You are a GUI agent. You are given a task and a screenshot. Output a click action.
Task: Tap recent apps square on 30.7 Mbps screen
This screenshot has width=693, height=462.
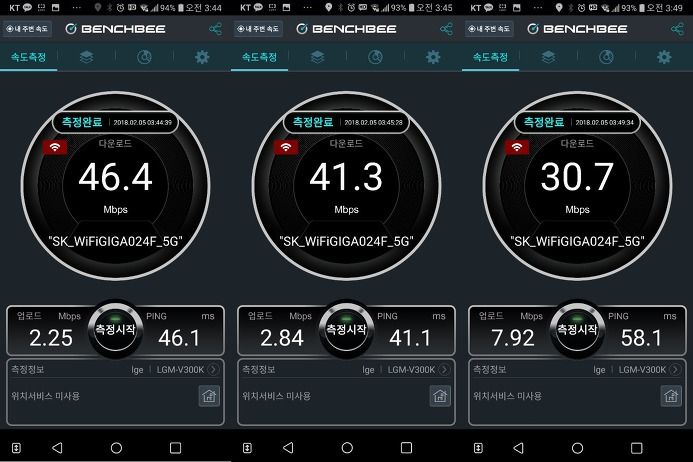tap(637, 448)
